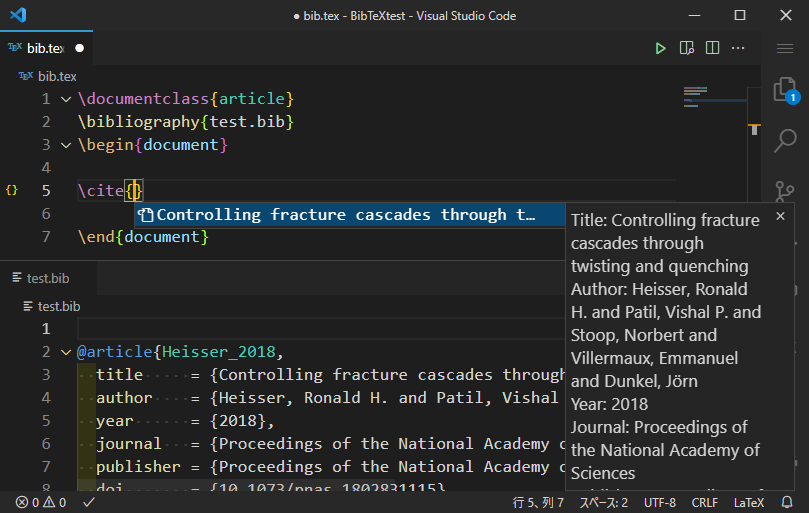809x513 pixels.
Task: Close the citation details popup
Action: tap(780, 217)
